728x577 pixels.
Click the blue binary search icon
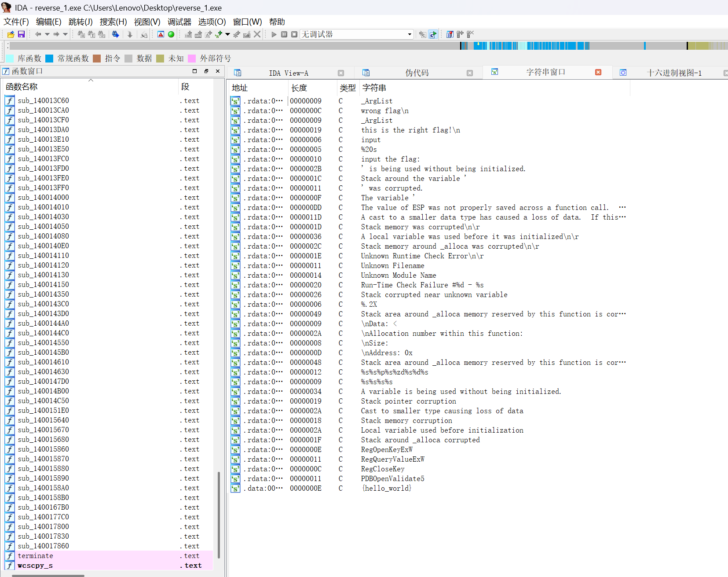click(116, 34)
